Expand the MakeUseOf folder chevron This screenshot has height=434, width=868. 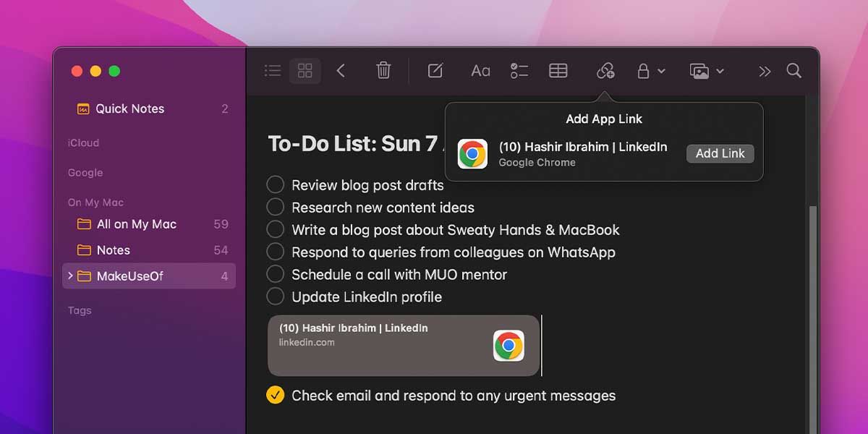tap(70, 276)
